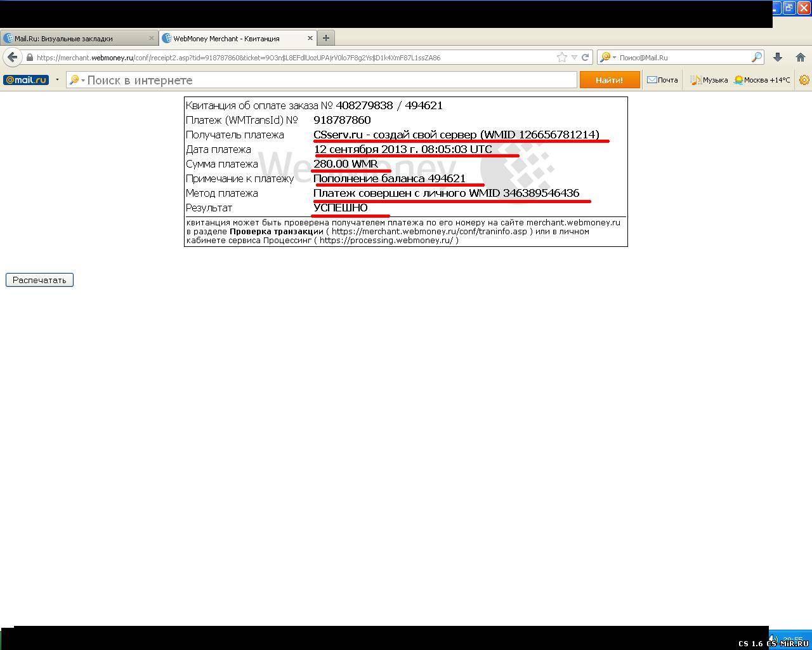The width and height of the screenshot is (812, 650).
Task: Close the WebMoney Merchant tab
Action: click(310, 38)
